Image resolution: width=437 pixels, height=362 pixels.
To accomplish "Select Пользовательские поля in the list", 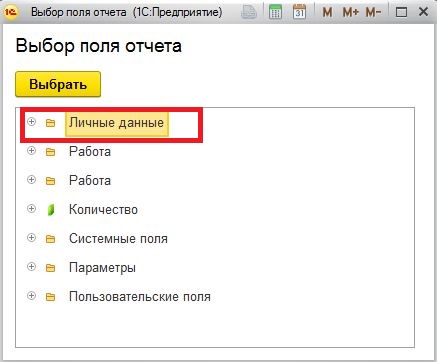I will (x=140, y=297).
